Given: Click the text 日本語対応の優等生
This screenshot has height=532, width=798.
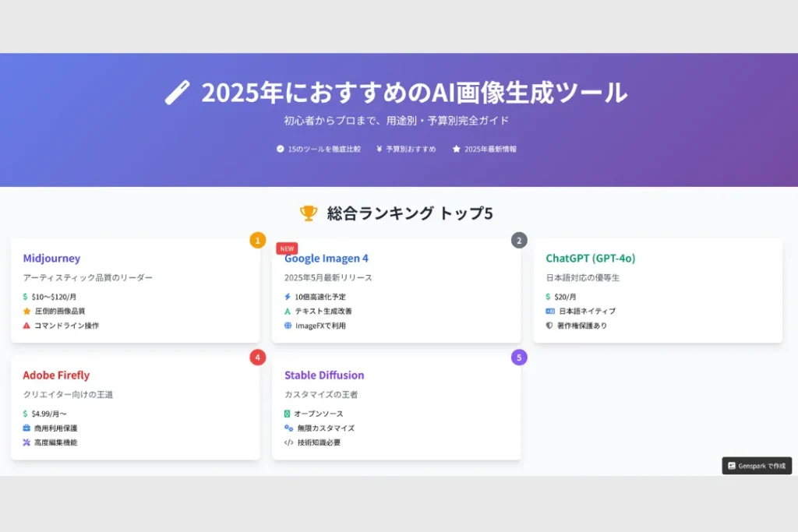Looking at the screenshot, I should [583, 278].
